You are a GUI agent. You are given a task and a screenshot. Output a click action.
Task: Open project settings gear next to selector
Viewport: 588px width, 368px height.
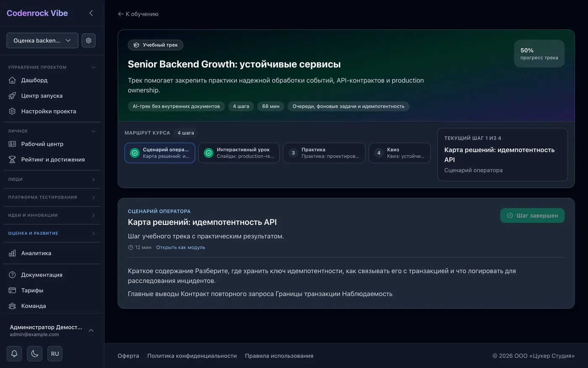coord(89,40)
